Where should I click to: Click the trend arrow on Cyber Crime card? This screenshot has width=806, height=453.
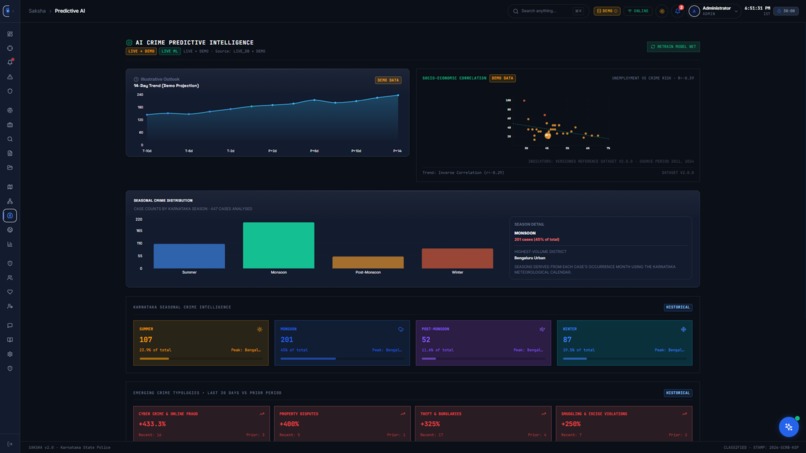point(262,413)
